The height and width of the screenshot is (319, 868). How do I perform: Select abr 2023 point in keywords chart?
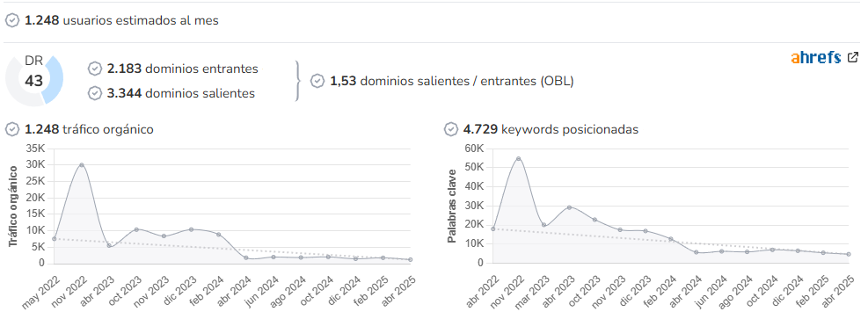[569, 207]
